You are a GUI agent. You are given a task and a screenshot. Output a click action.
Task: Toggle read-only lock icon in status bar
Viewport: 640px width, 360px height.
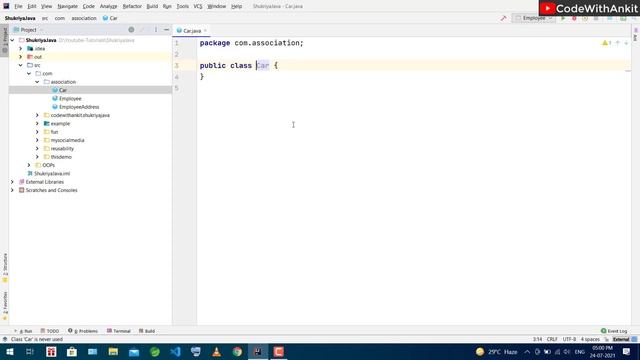tap(607, 339)
